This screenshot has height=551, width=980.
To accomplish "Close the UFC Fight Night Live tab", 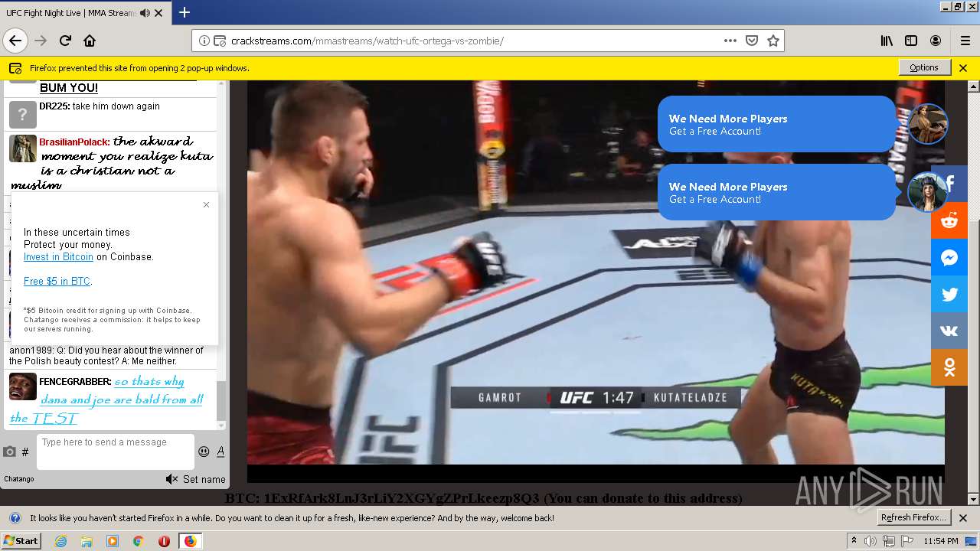I will click(x=159, y=13).
